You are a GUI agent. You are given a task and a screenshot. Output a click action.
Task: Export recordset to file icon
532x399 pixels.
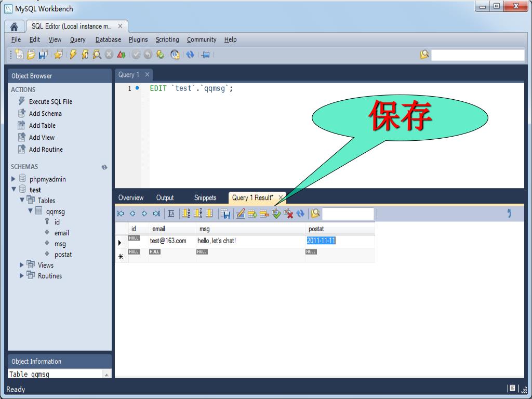coord(225,214)
